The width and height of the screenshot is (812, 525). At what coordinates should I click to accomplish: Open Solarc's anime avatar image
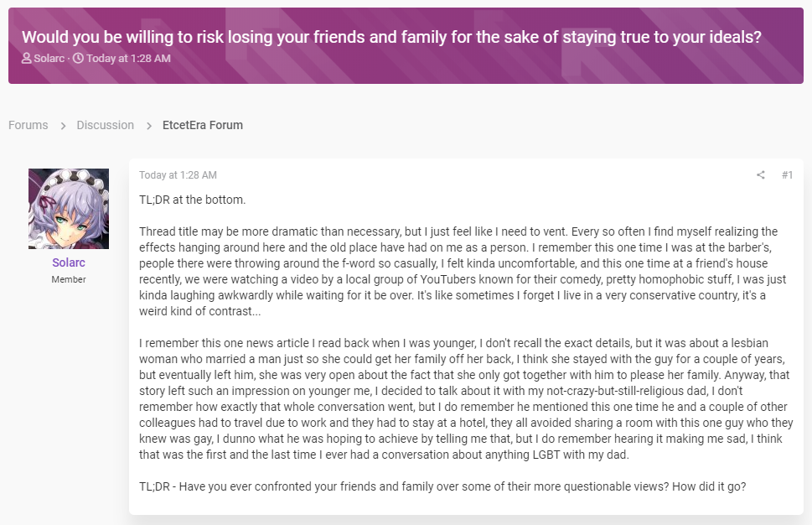coord(69,208)
